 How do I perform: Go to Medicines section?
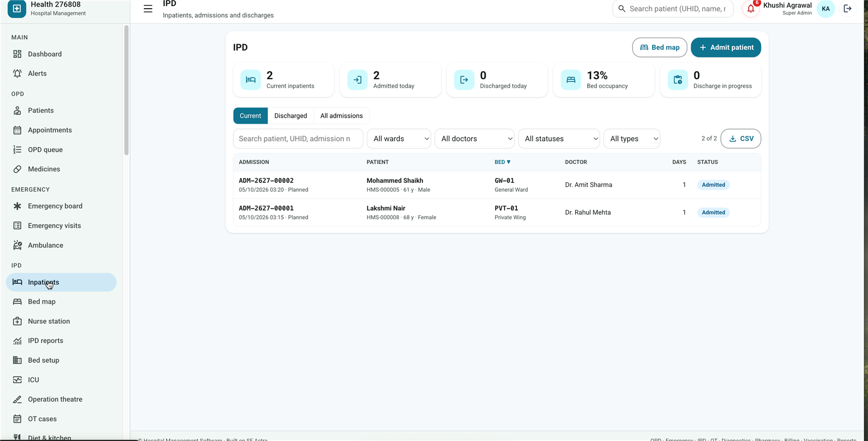[61, 169]
